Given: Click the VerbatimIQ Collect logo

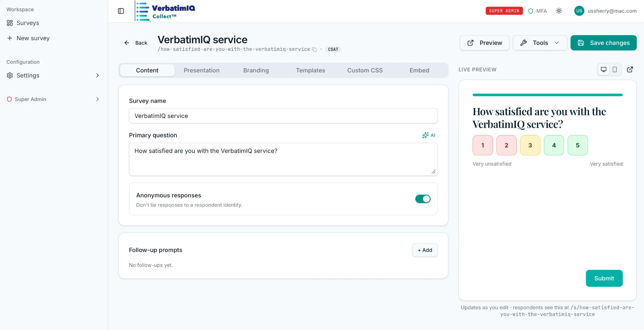Looking at the screenshot, I should 165,11.
